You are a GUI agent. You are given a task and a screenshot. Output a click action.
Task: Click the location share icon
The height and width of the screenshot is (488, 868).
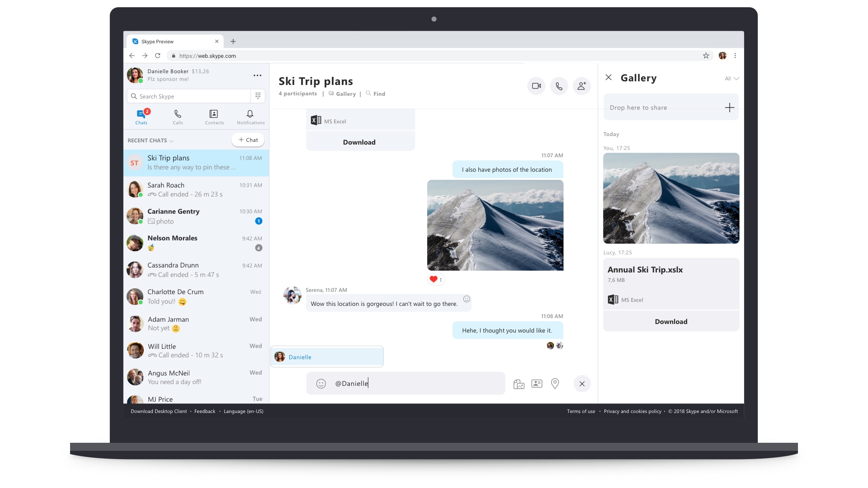554,383
